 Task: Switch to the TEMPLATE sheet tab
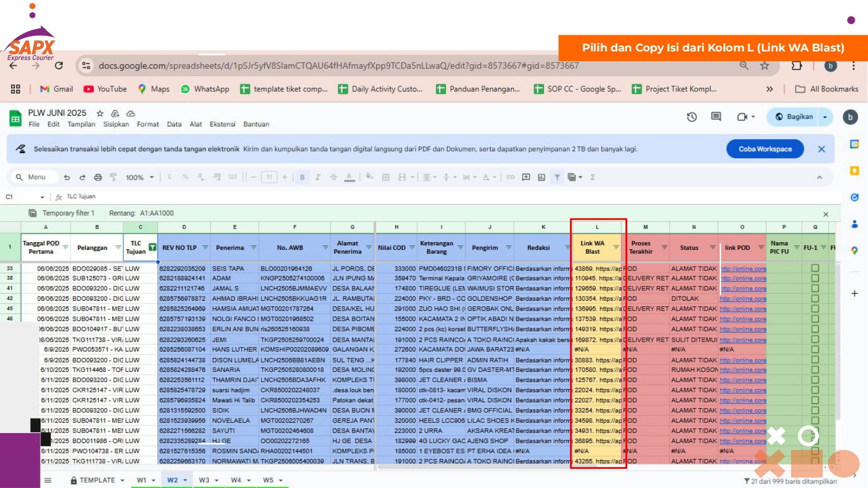[x=97, y=480]
